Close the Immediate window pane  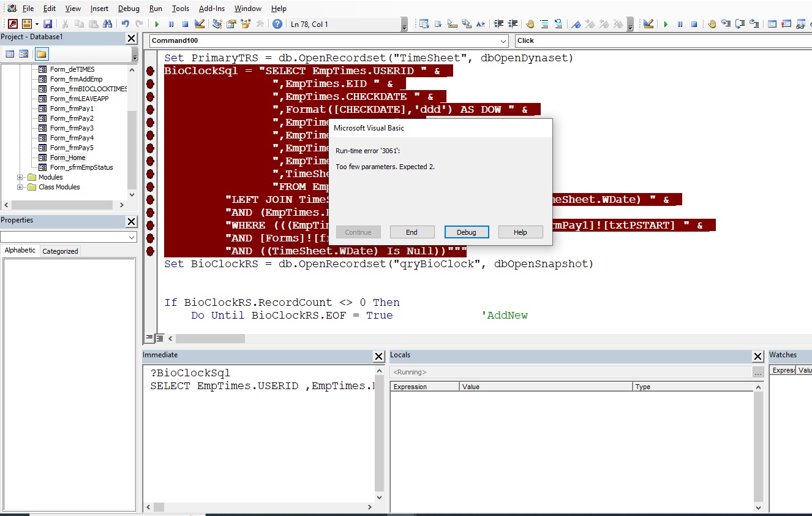pyautogui.click(x=379, y=356)
